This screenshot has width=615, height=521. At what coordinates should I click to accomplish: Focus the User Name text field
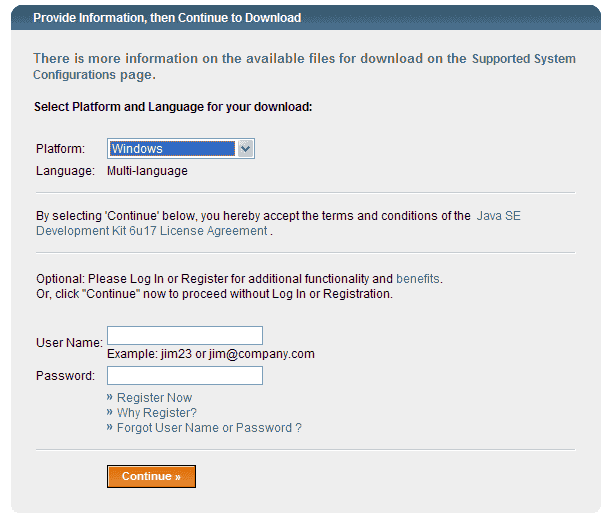click(185, 336)
